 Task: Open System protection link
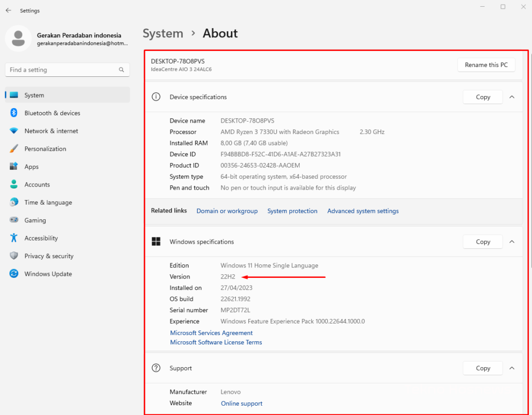(x=292, y=211)
